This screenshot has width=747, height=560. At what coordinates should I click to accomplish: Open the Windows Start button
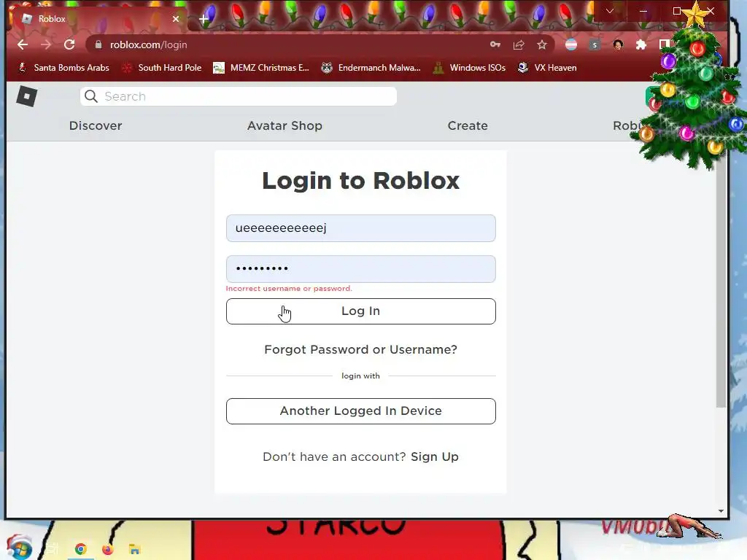point(19,548)
